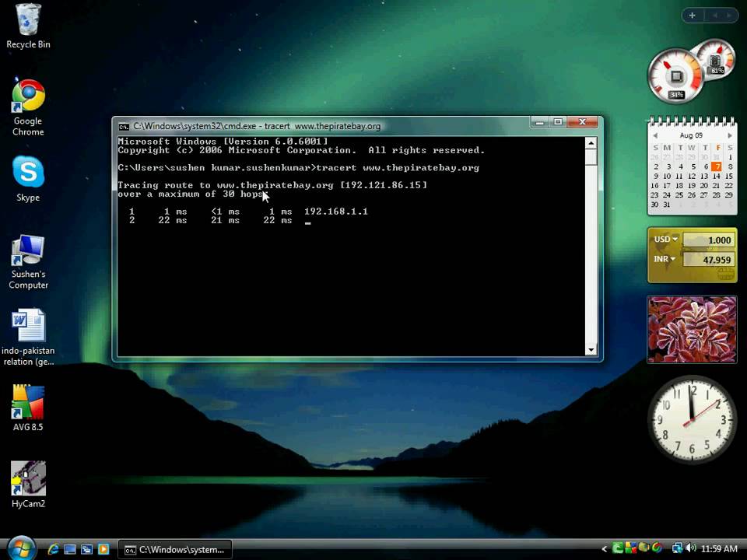The width and height of the screenshot is (747, 560).
Task: Click the large CPU meter gauge showing 34%
Action: [x=675, y=76]
